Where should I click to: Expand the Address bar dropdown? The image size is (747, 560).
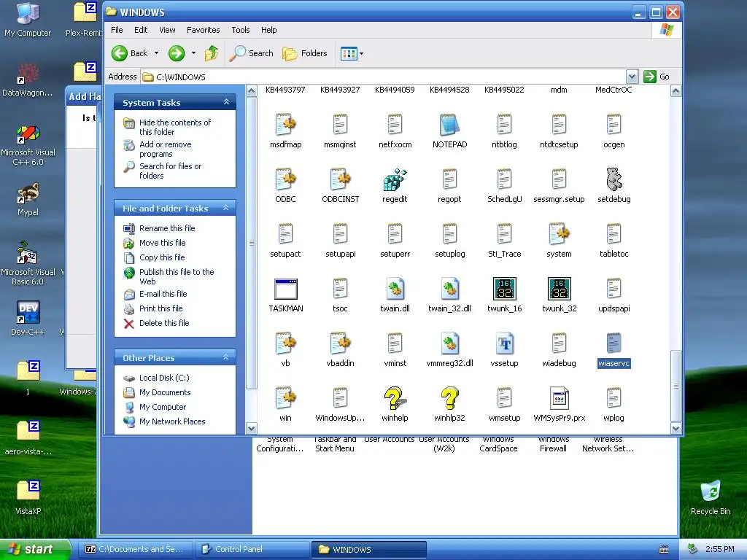(x=632, y=77)
